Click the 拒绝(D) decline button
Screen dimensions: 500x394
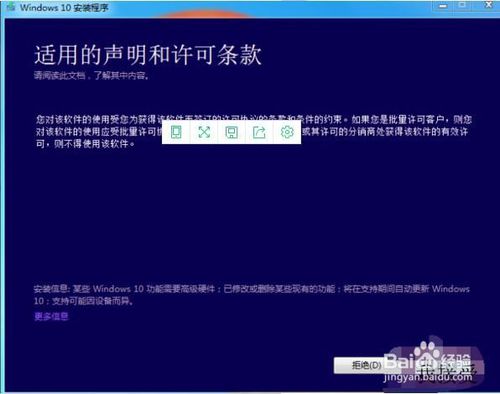tap(367, 365)
